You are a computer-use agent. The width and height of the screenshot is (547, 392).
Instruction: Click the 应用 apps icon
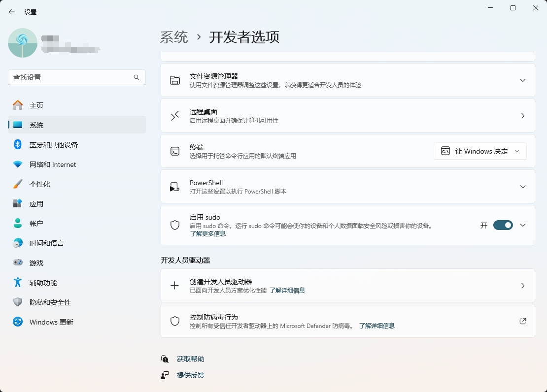click(x=18, y=204)
